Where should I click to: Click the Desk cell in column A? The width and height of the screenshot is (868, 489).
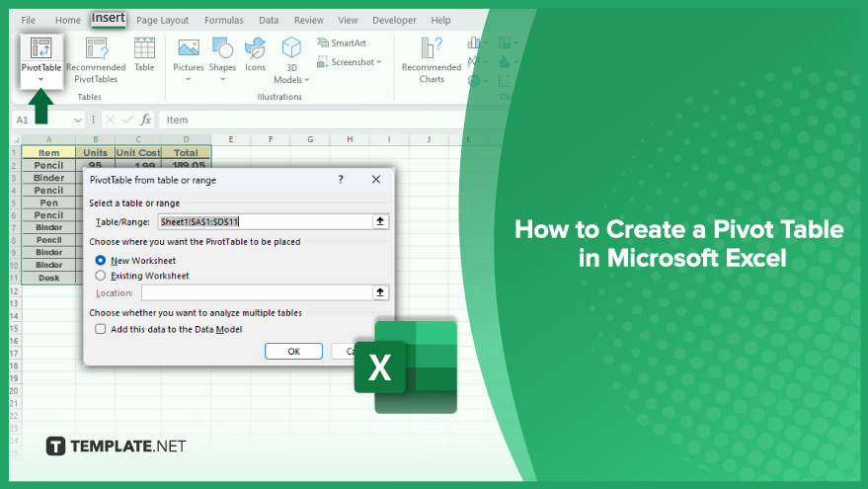[48, 278]
